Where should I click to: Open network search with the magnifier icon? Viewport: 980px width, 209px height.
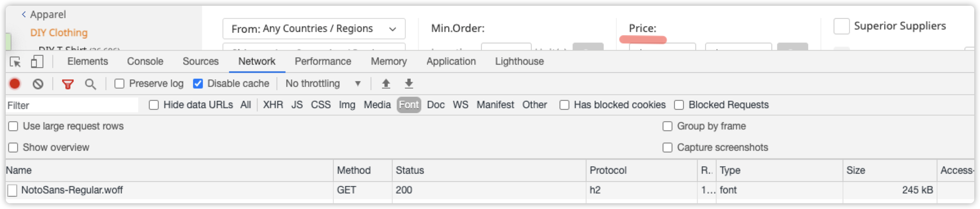pos(90,84)
